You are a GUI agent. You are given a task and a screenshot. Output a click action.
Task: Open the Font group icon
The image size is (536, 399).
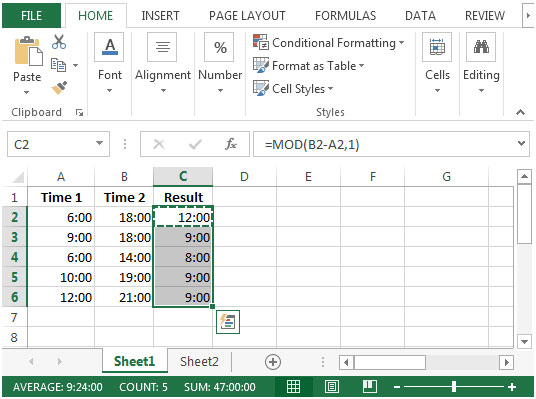click(109, 47)
